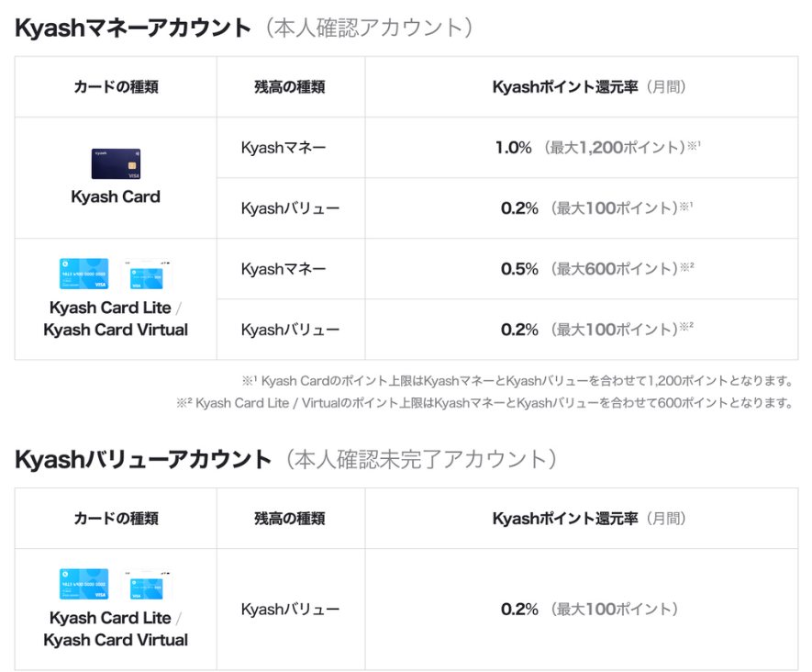Click カードの種類 header in the Kyashマネーアカウント table
The width and height of the screenshot is (812, 672).
click(116, 87)
